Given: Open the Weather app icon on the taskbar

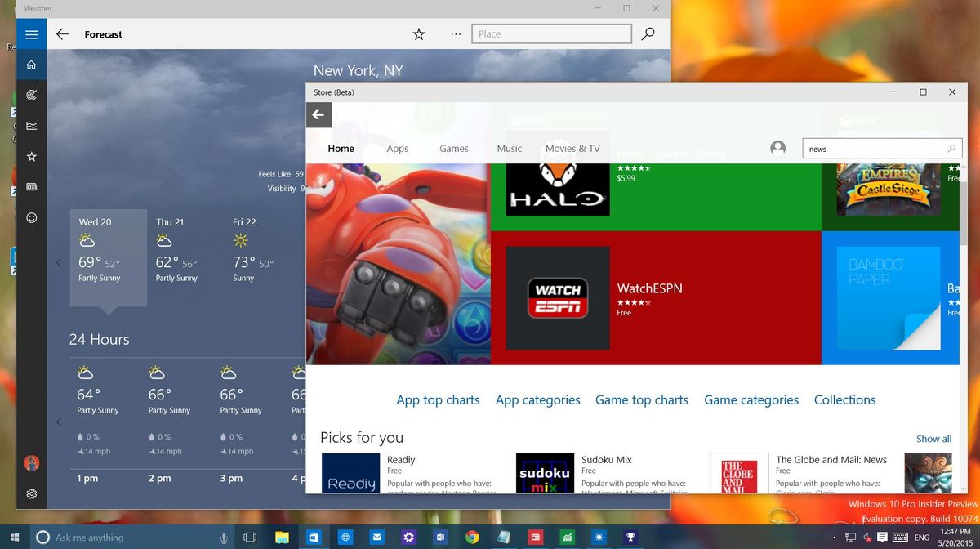Looking at the screenshot, I should click(599, 537).
